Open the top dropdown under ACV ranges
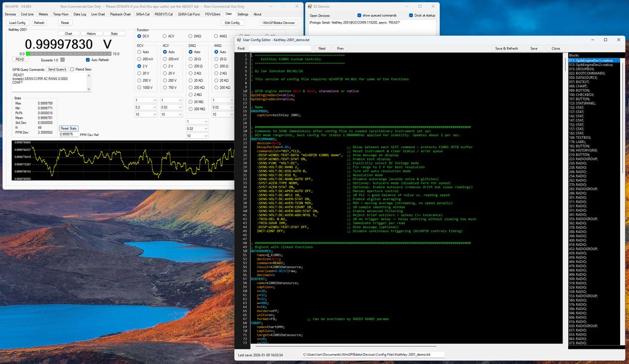 click(x=172, y=100)
